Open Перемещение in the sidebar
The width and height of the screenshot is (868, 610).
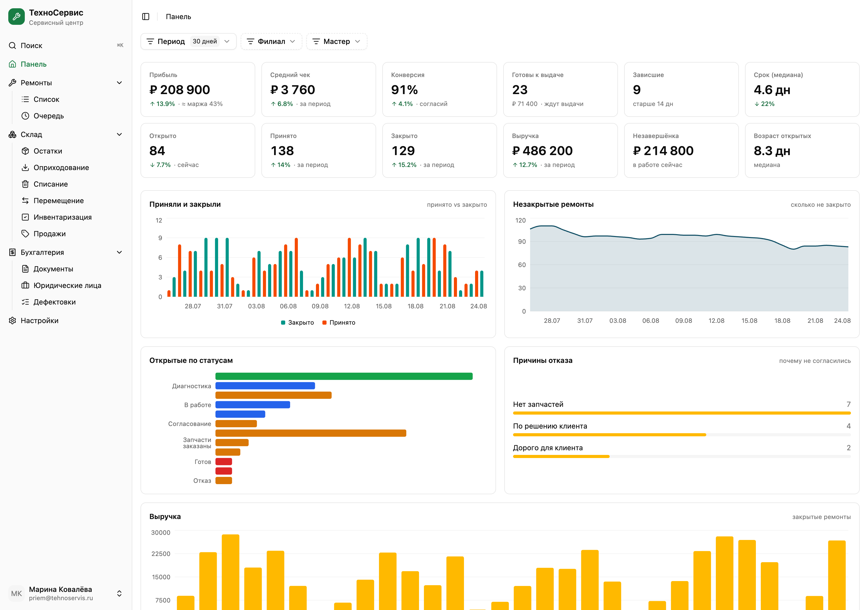(72, 200)
